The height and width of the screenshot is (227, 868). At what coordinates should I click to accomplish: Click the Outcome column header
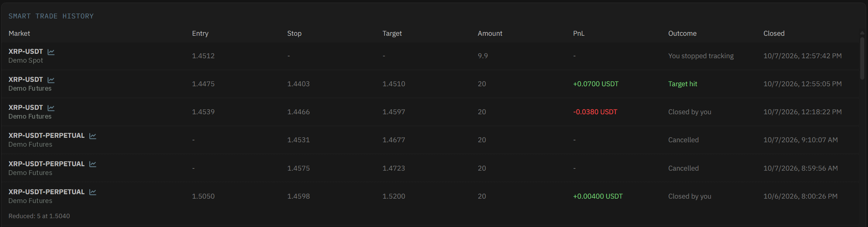click(682, 34)
